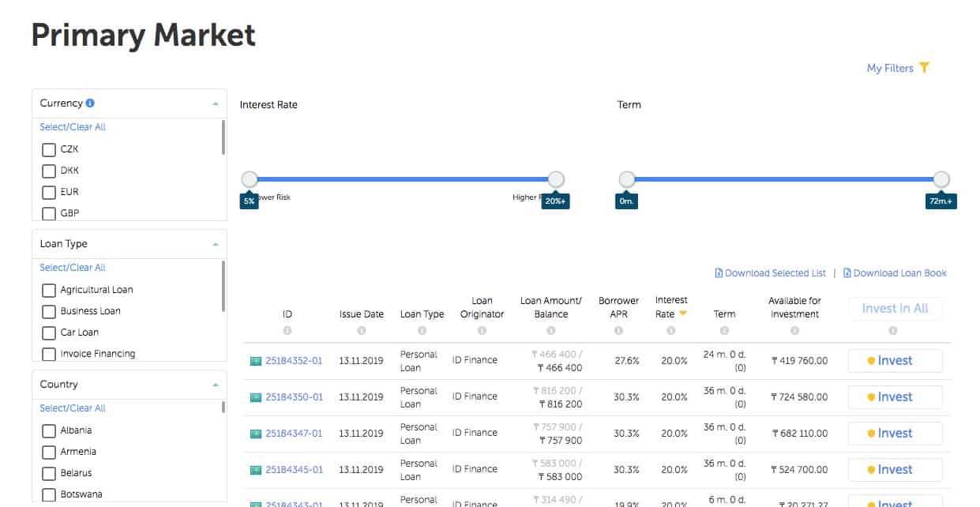Viewport: 980px width, 507px height.
Task: Click the Currency info icon
Action: pyautogui.click(x=90, y=103)
